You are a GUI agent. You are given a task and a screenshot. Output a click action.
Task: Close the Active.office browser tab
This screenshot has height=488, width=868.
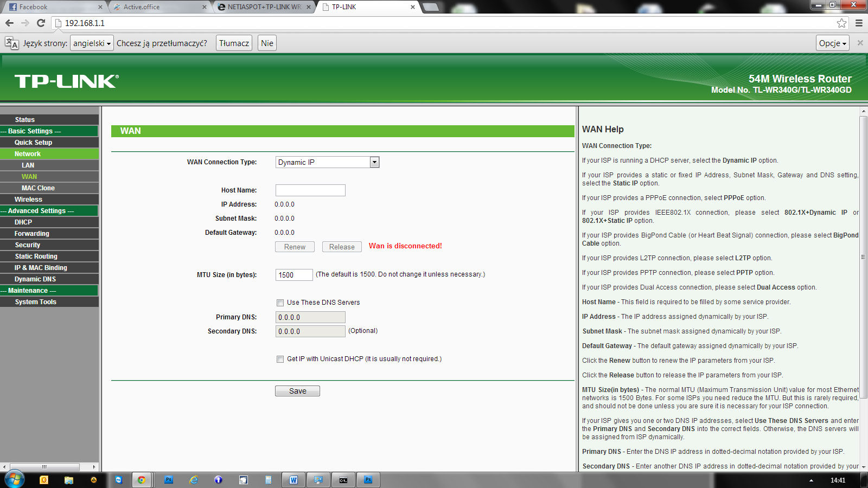(205, 7)
